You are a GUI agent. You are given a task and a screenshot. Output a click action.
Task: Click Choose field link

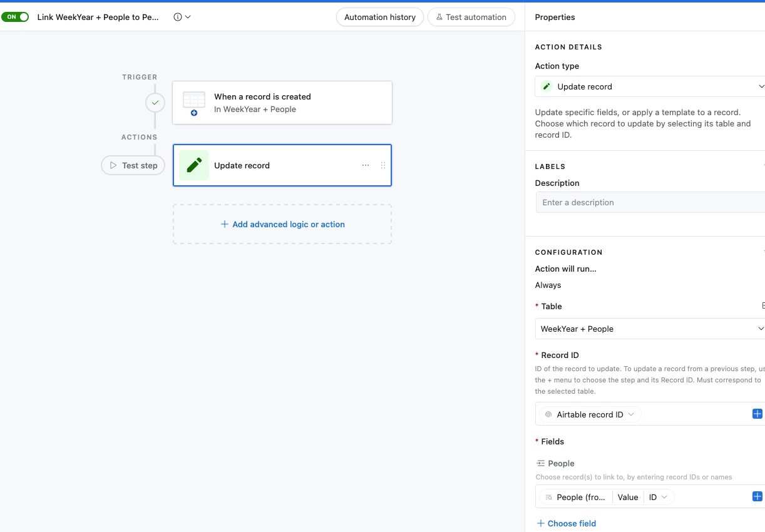click(567, 523)
